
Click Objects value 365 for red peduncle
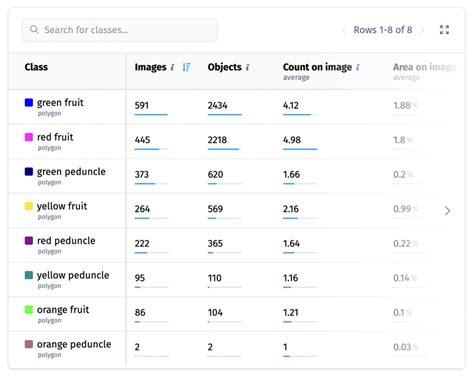(x=215, y=243)
